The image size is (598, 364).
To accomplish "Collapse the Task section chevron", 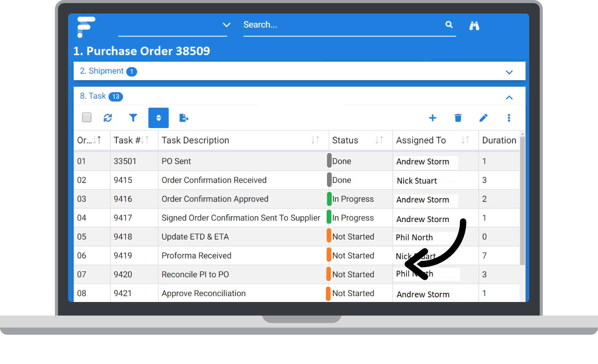I will [509, 97].
